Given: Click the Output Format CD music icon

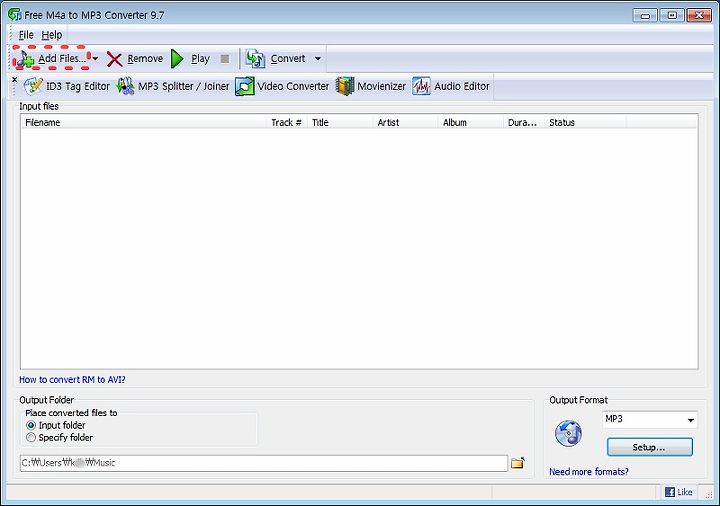Looking at the screenshot, I should [x=568, y=433].
